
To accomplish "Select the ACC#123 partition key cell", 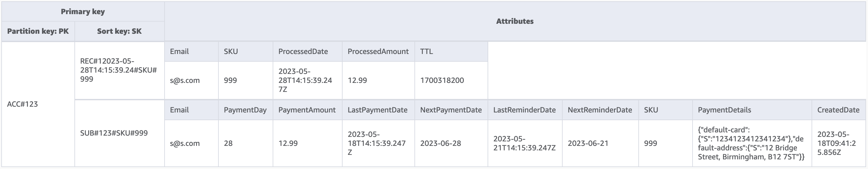I will (x=22, y=104).
